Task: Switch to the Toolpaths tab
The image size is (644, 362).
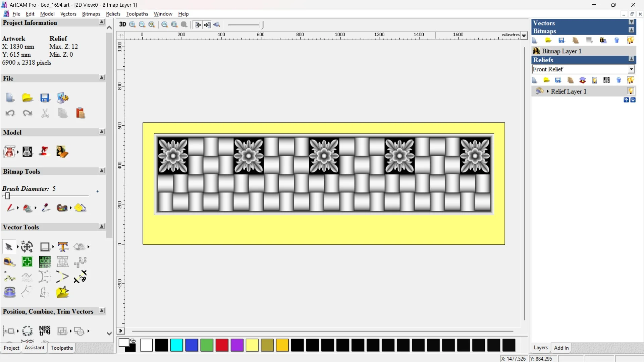Action: pos(62,348)
